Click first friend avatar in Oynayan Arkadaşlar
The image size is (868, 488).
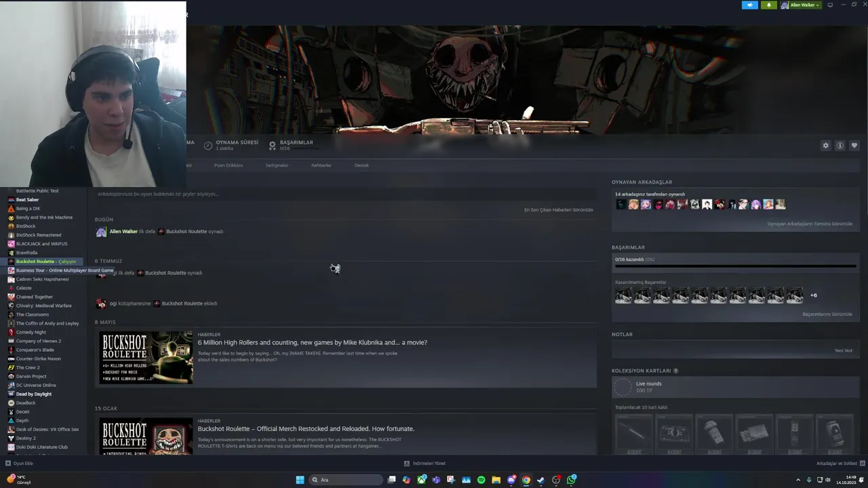[621, 204]
